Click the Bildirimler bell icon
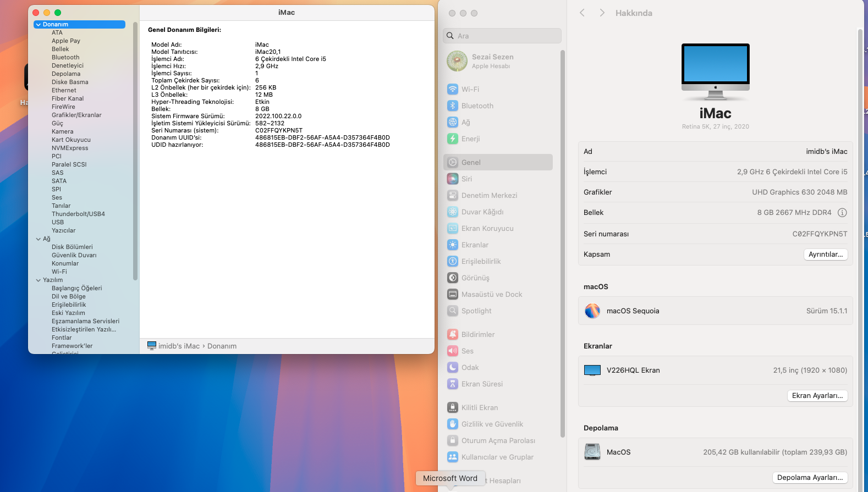 (452, 334)
